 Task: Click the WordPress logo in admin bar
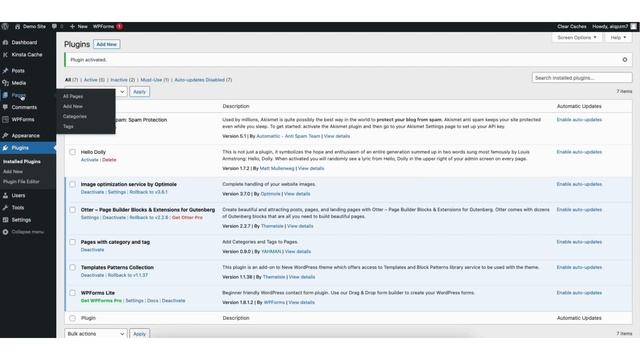pos(5,27)
